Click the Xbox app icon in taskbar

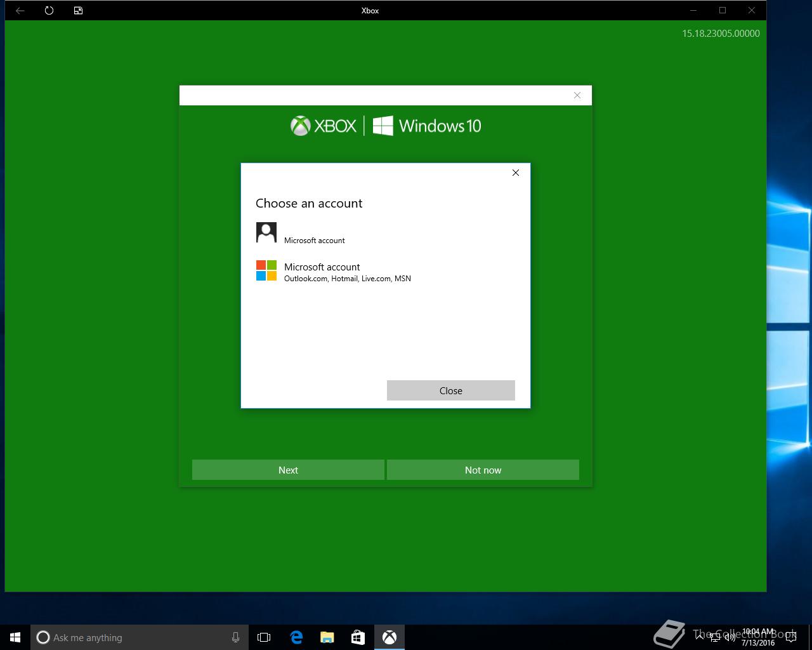pyautogui.click(x=389, y=637)
